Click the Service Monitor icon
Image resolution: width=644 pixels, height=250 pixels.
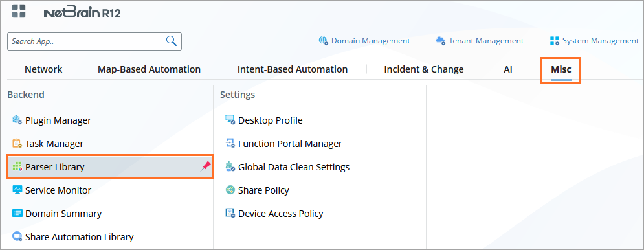coord(17,190)
